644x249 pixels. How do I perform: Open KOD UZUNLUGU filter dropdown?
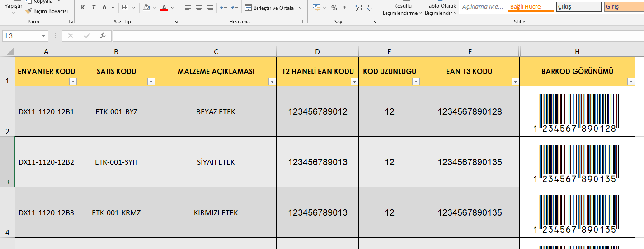415,81
